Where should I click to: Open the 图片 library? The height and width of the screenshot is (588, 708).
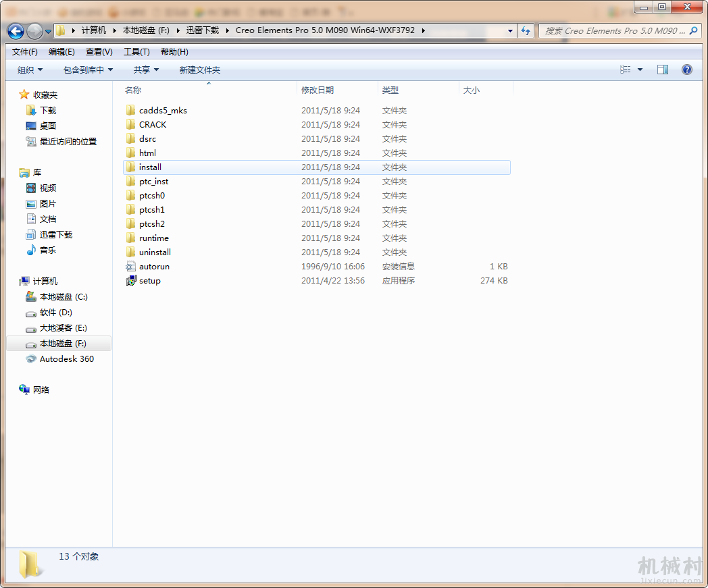coord(48,203)
